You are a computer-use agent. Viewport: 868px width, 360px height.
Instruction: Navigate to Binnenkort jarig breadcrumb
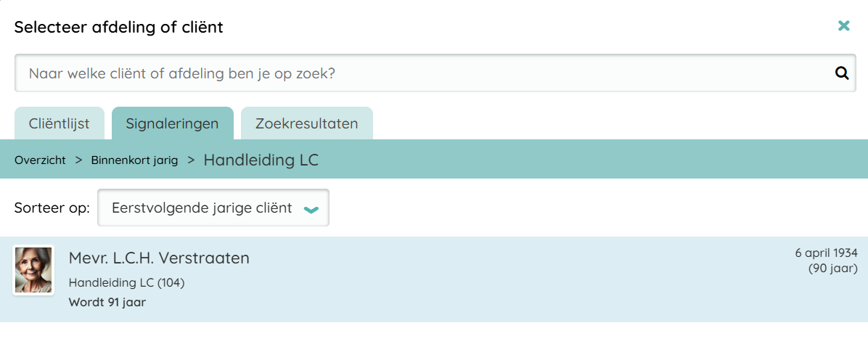(134, 160)
